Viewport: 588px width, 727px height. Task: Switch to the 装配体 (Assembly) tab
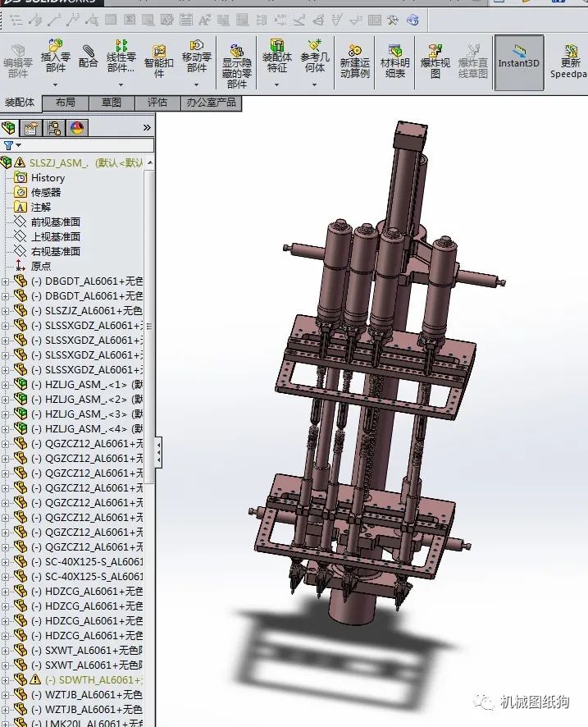click(21, 103)
